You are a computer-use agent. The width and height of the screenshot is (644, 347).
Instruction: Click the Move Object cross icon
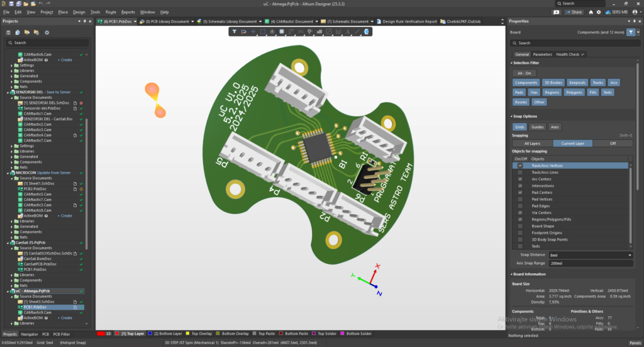click(x=253, y=31)
